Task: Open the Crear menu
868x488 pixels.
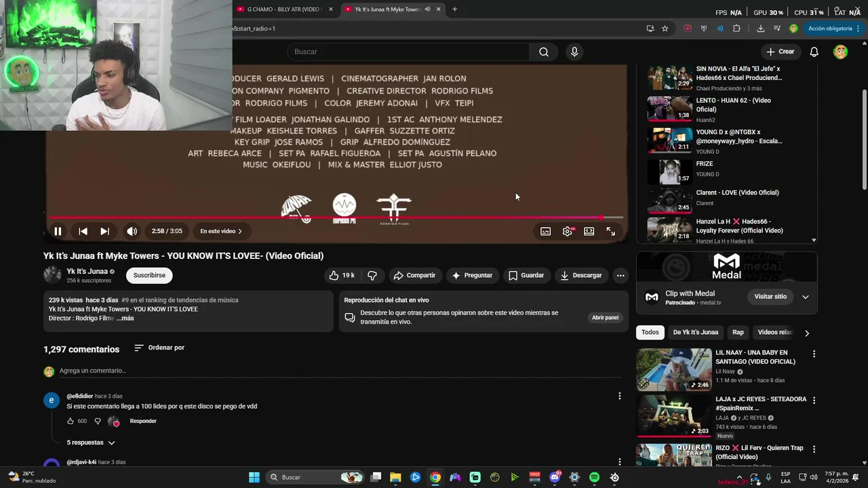Action: (780, 52)
